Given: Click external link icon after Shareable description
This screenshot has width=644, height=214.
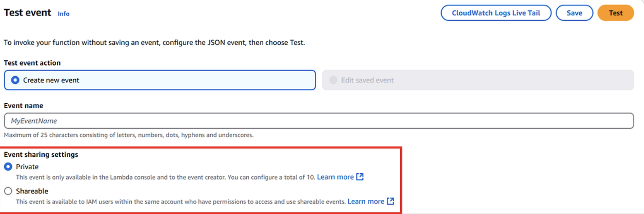Looking at the screenshot, I should coord(390,201).
